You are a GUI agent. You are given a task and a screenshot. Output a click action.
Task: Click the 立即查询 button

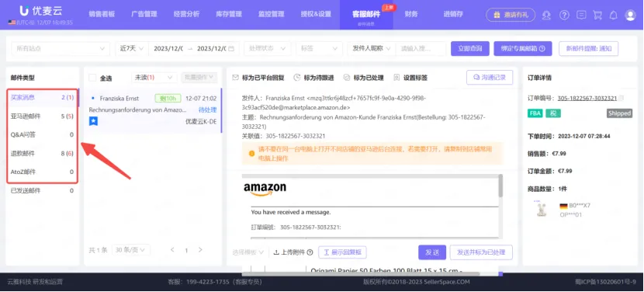click(470, 48)
